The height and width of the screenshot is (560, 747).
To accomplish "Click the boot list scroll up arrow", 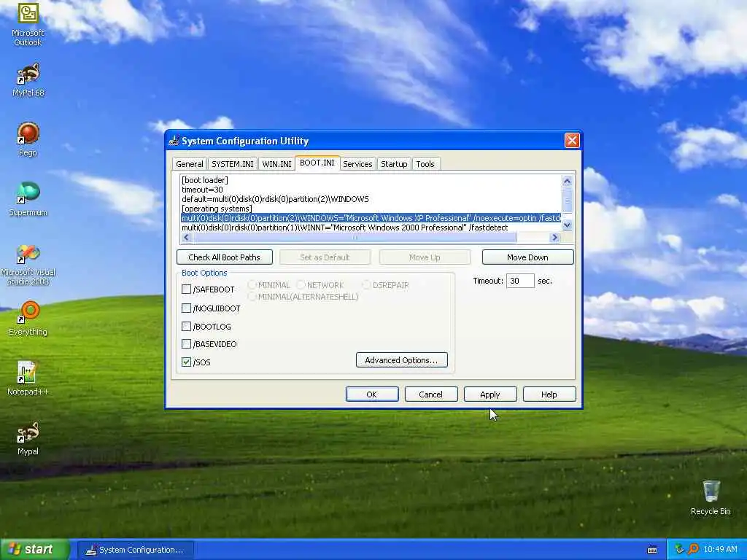I will pos(567,181).
